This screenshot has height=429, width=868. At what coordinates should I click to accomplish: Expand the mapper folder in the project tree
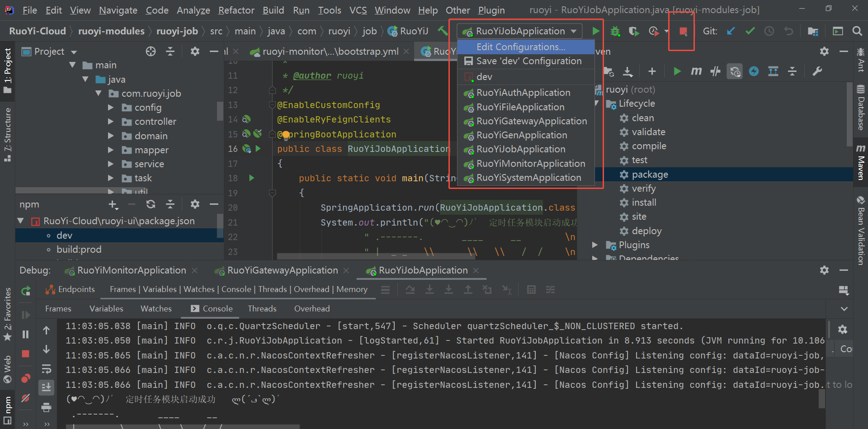click(x=111, y=150)
